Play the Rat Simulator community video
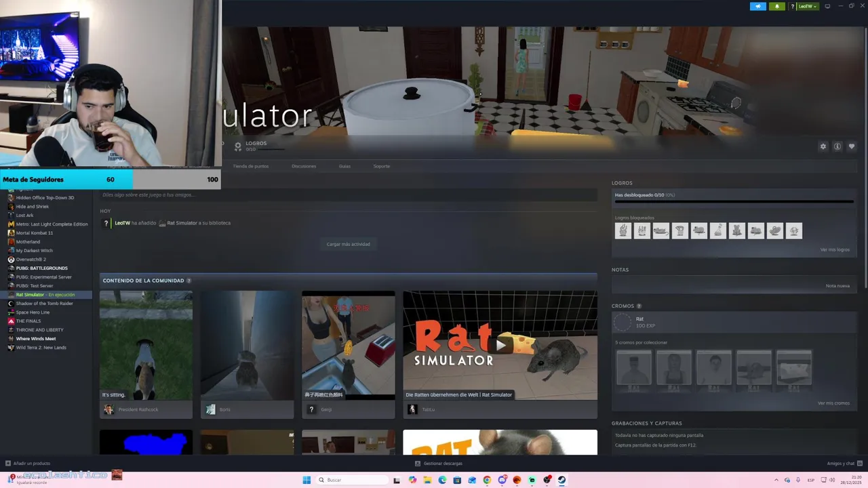868x488 pixels. pyautogui.click(x=500, y=345)
